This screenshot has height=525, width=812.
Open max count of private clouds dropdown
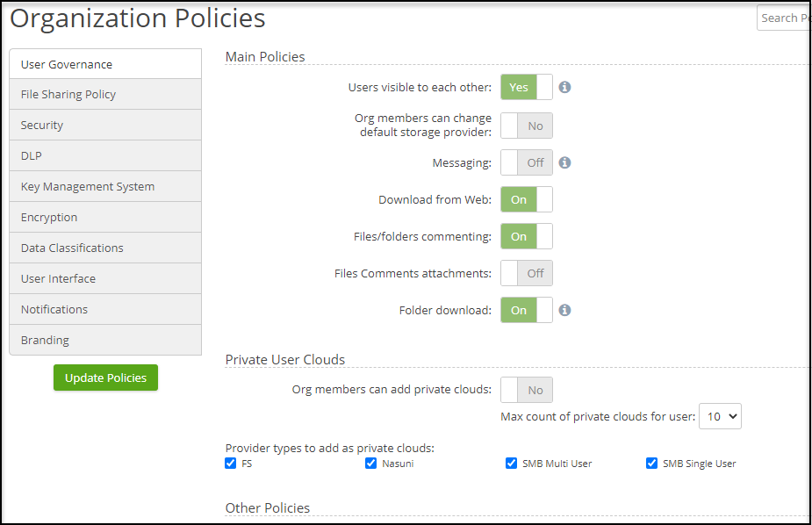pyautogui.click(x=720, y=416)
